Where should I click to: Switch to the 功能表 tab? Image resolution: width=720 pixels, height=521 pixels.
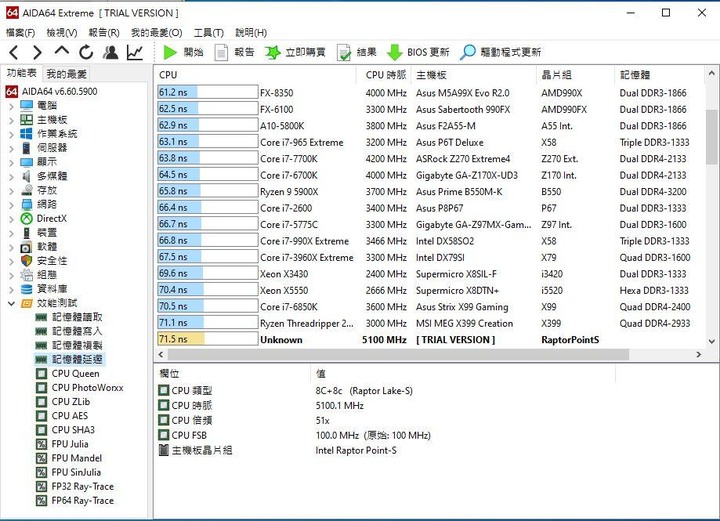coord(21,73)
